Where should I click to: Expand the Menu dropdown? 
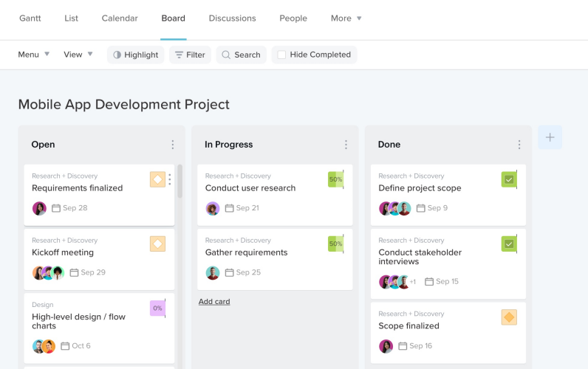pos(34,55)
